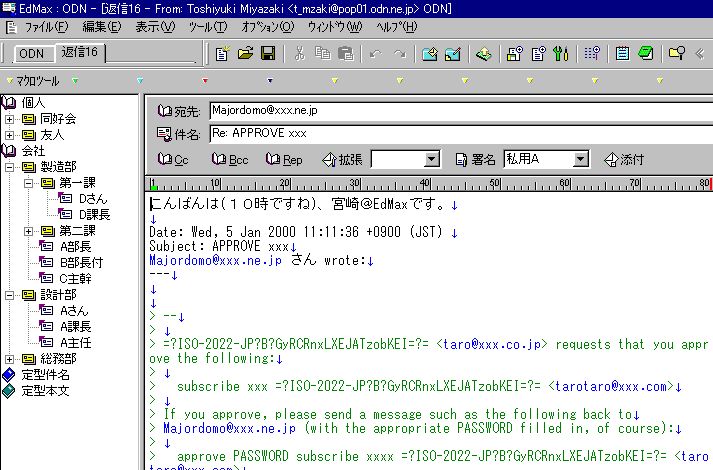Click the green send/receive arrows icon
Viewport: 713px width, 470px height.
(484, 54)
